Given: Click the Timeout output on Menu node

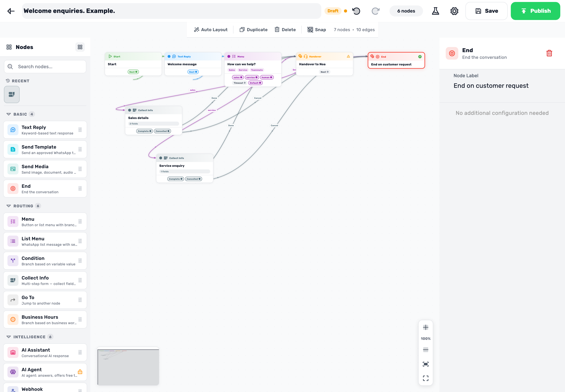Looking at the screenshot, I should (x=240, y=83).
